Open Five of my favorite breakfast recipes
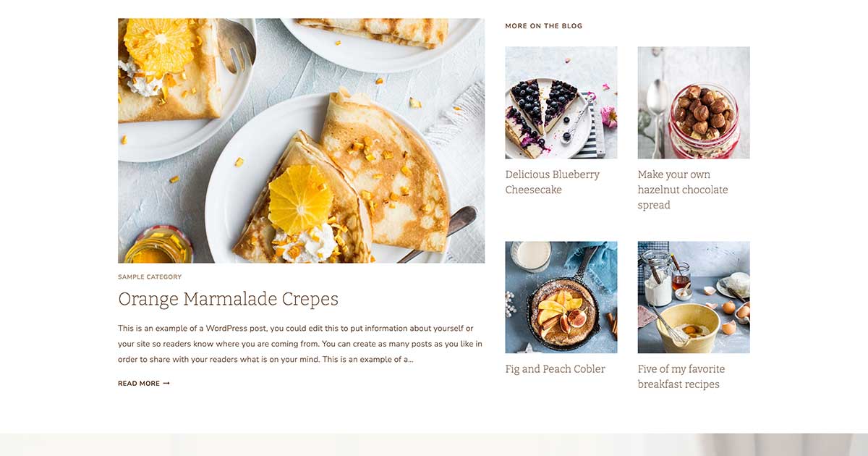868x456 pixels. pyautogui.click(x=681, y=376)
